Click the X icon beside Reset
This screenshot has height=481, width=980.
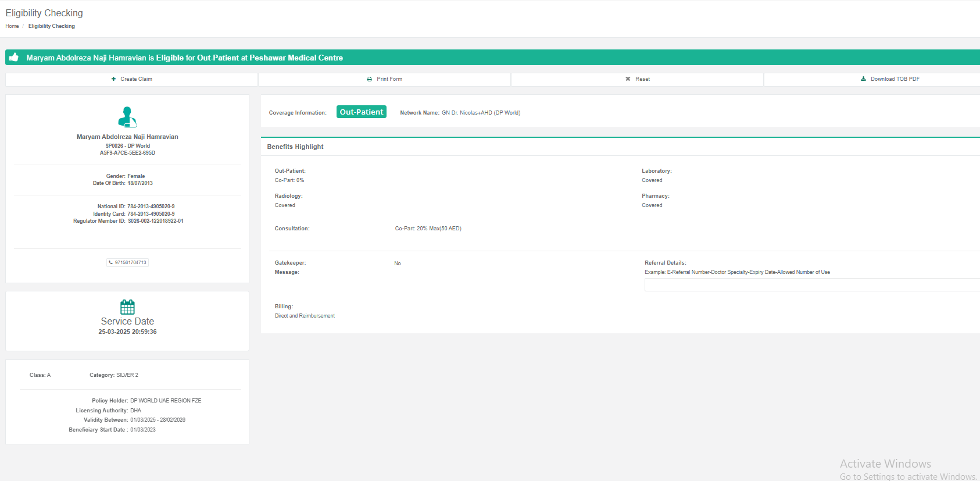(628, 79)
